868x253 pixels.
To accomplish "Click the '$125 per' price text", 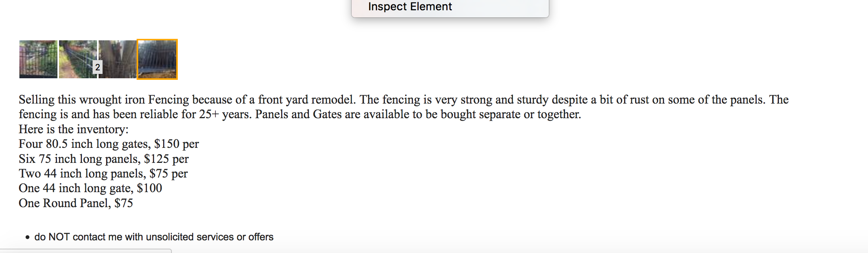I will coord(166,159).
